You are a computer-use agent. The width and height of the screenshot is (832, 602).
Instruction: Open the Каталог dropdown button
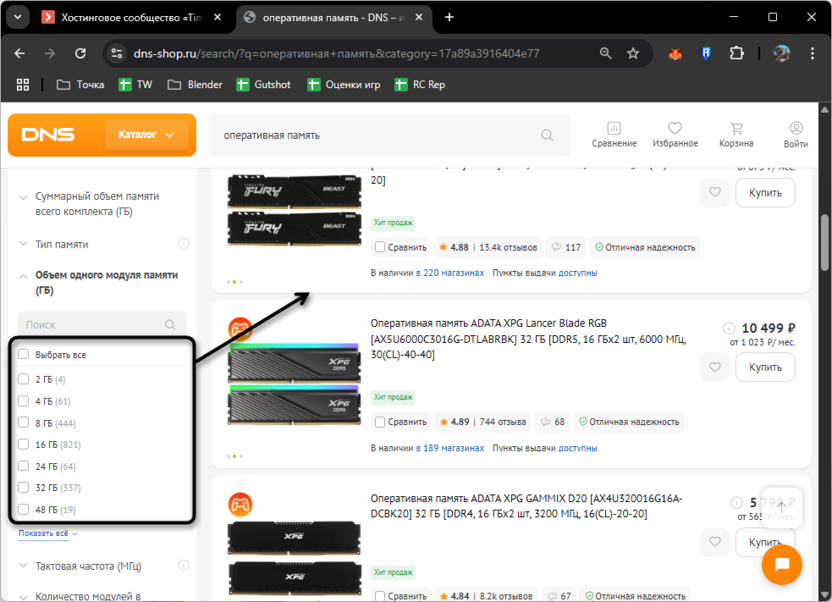pos(146,135)
